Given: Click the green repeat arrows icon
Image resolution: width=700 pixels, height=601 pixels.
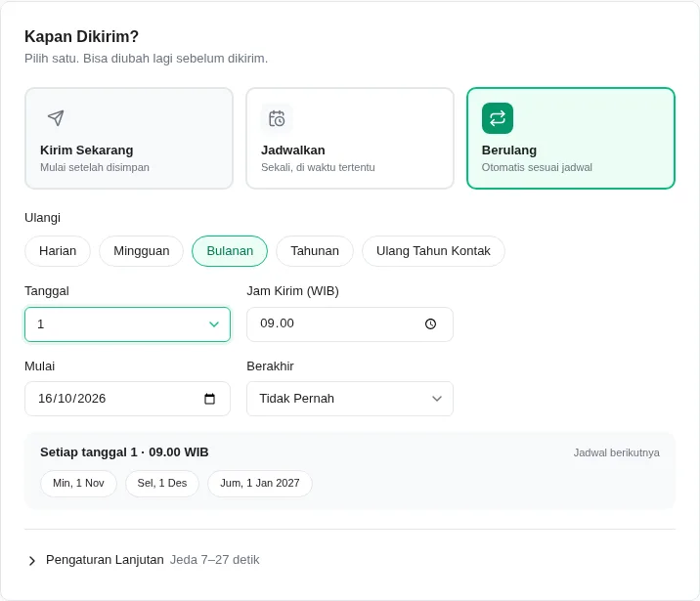Looking at the screenshot, I should coord(498,118).
